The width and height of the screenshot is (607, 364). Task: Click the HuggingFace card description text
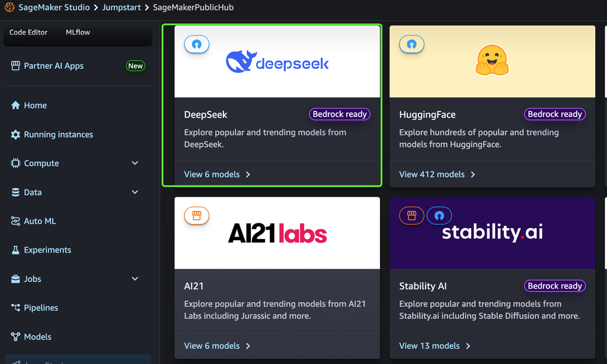pos(479,138)
